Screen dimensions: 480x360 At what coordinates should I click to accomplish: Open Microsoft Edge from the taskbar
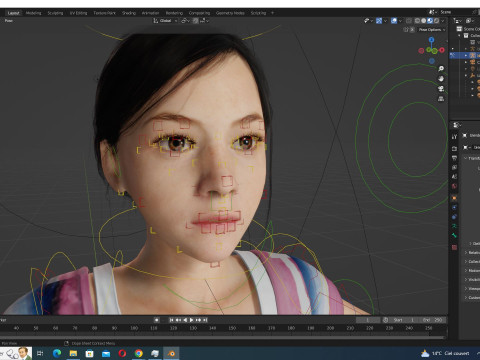pyautogui.click(x=57, y=353)
